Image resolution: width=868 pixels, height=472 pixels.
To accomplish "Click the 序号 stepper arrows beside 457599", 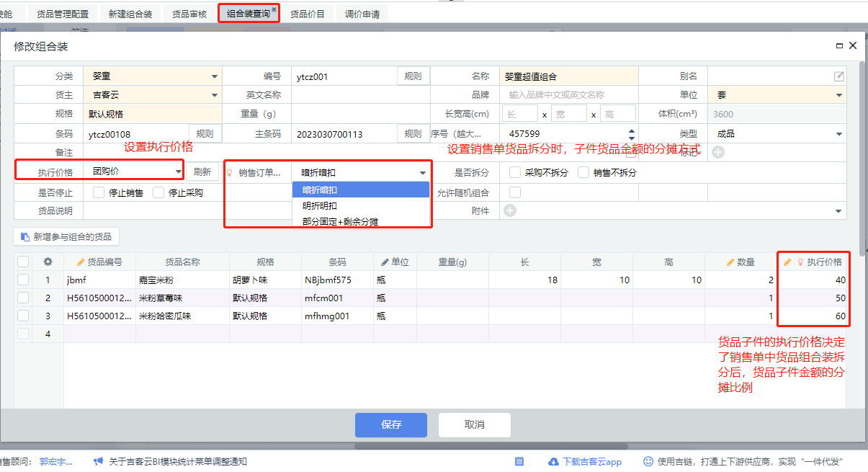I will pyautogui.click(x=632, y=134).
